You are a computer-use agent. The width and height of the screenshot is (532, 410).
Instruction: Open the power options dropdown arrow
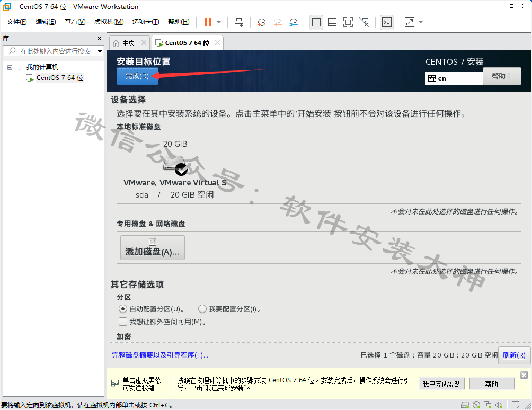point(219,22)
